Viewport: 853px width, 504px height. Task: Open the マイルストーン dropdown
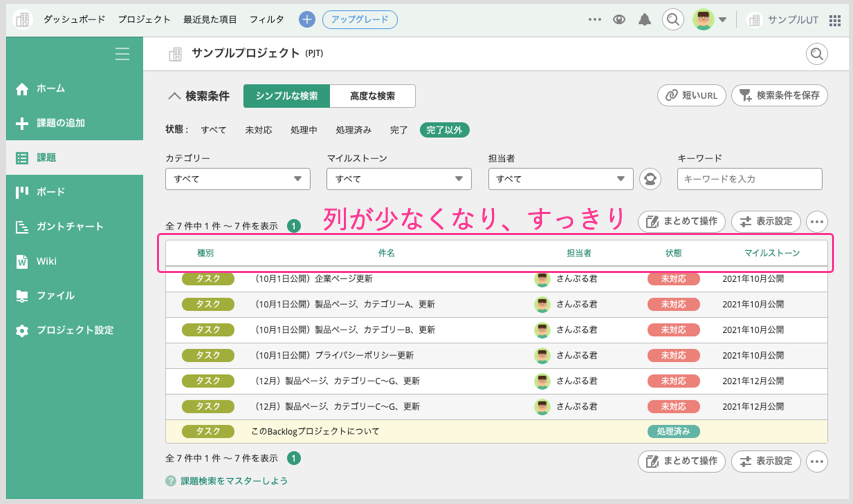[398, 179]
